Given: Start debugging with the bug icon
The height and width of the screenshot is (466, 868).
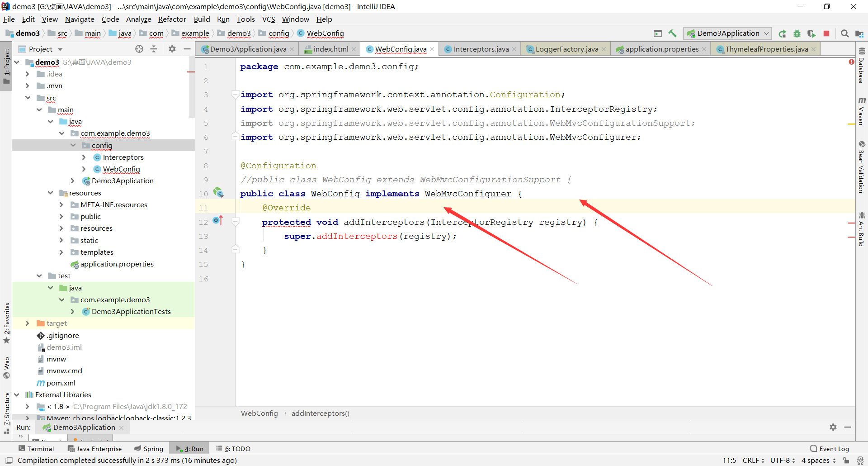Looking at the screenshot, I should (x=797, y=33).
